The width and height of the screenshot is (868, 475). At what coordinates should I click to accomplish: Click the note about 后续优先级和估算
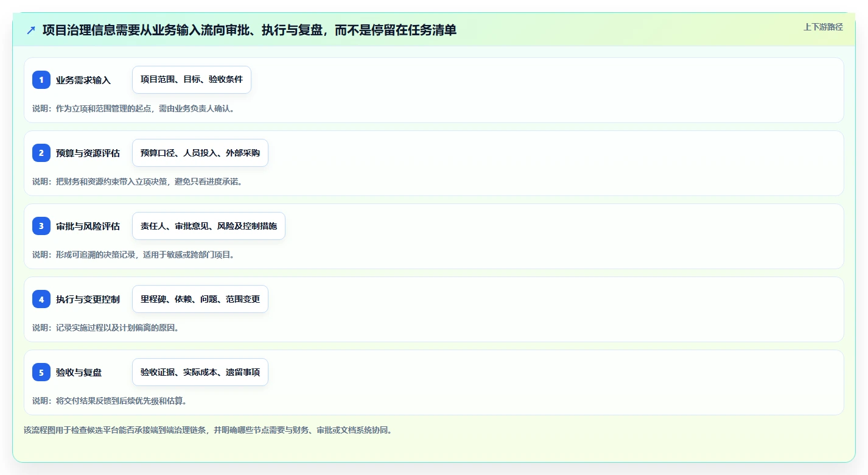(110, 401)
